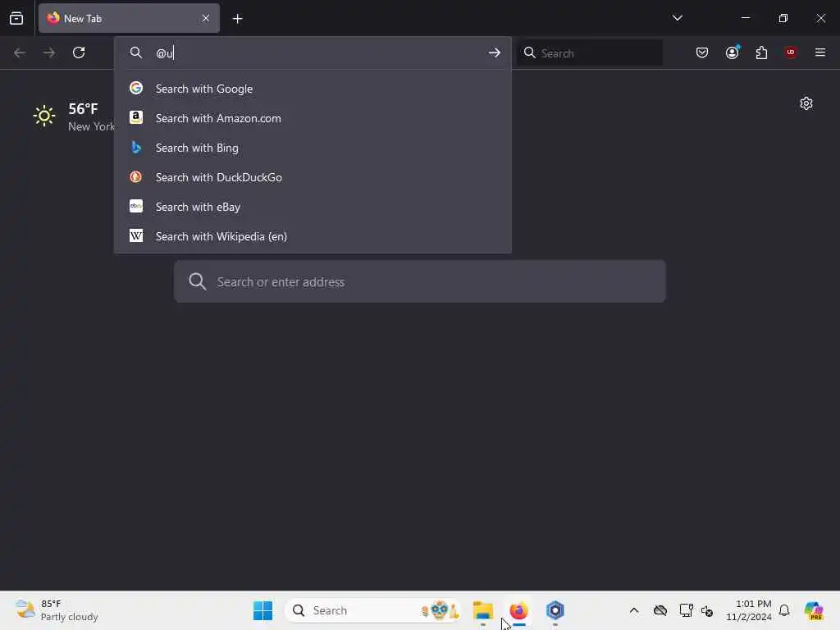Choose Search with Bing
This screenshot has height=630, width=840.
313,148
